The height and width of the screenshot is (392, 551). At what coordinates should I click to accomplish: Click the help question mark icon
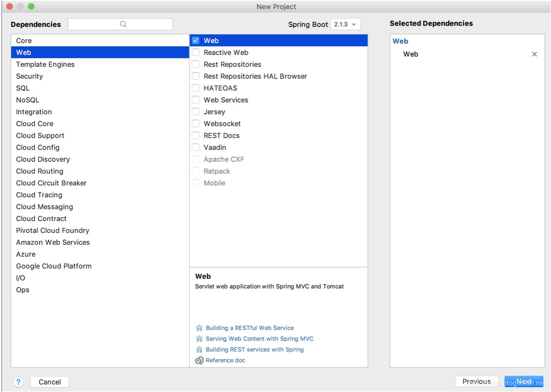18,382
